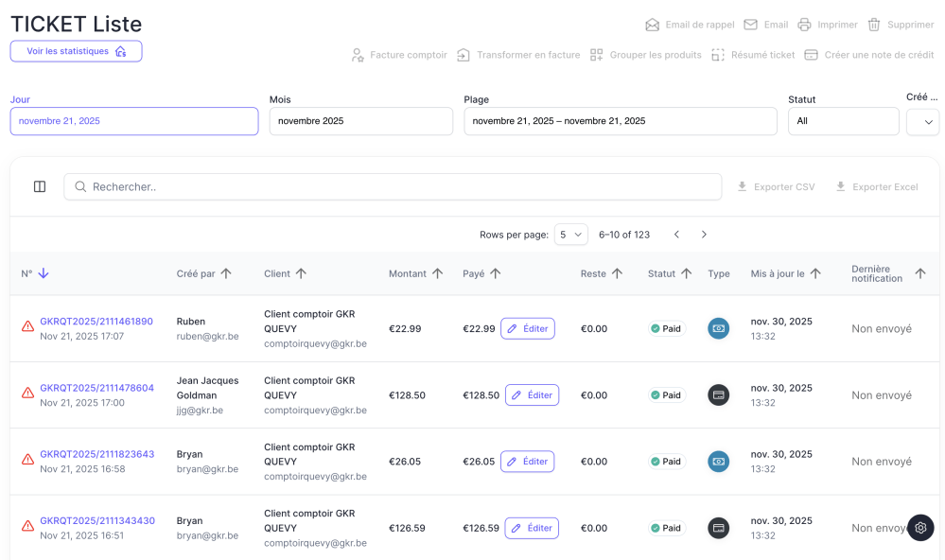Go to next page of tickets
The image size is (945, 560).
pyautogui.click(x=704, y=235)
